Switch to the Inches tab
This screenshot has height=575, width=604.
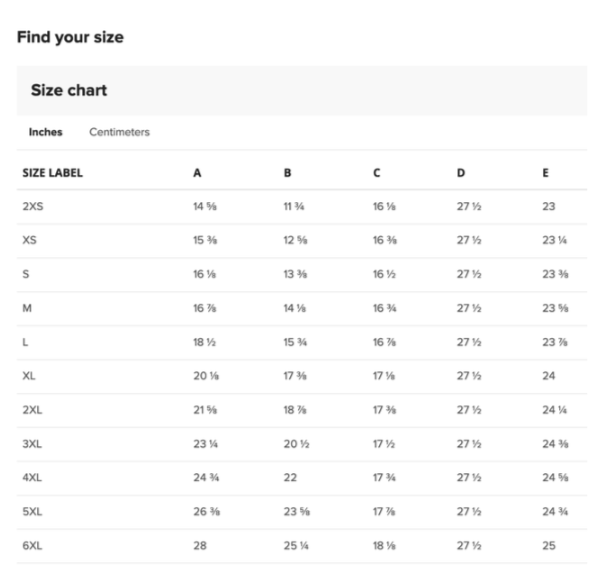pyautogui.click(x=45, y=132)
